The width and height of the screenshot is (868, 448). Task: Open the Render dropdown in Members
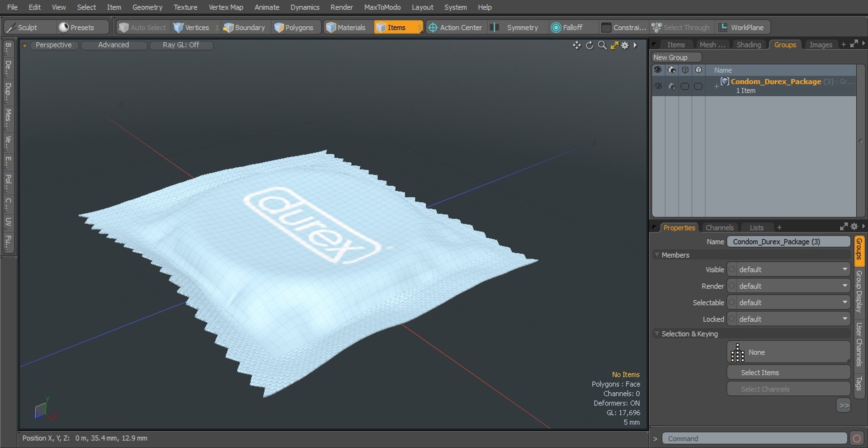click(x=789, y=286)
